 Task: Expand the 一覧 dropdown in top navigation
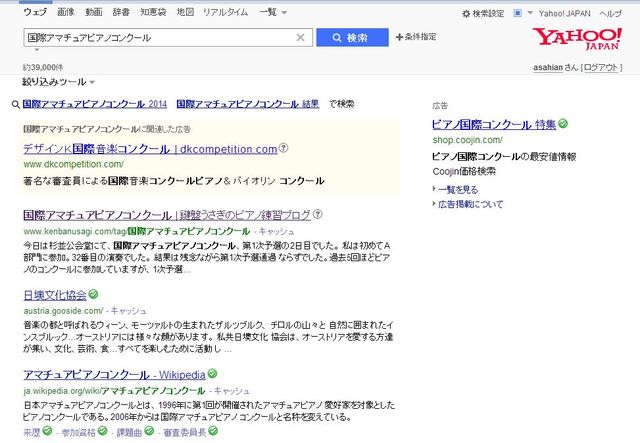pos(273,12)
